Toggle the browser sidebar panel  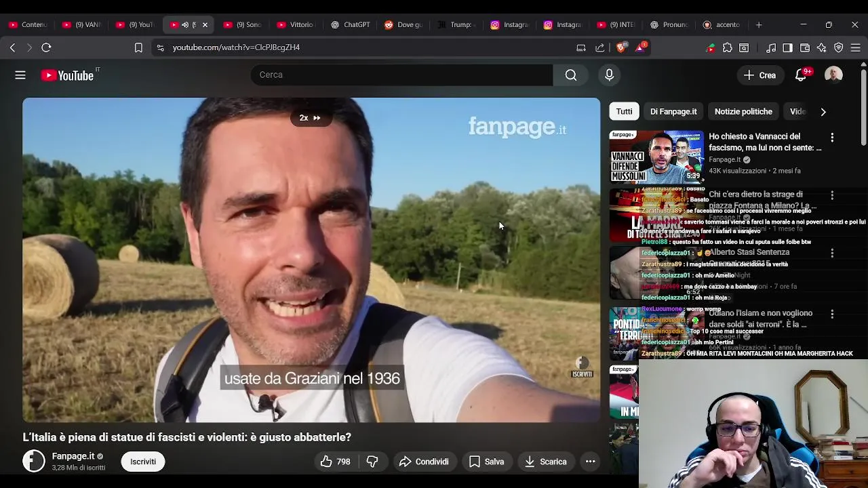point(787,47)
